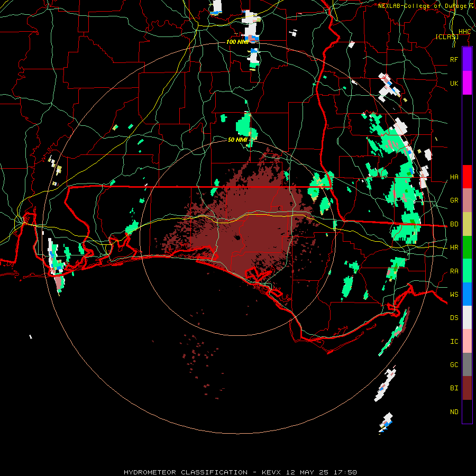Click the BD legend label
The image size is (476, 476).
point(454,224)
